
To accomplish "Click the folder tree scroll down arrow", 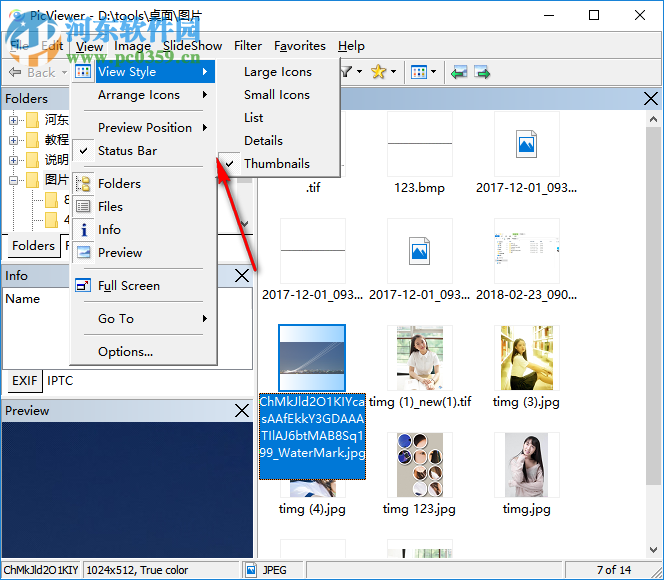I will coord(244,223).
